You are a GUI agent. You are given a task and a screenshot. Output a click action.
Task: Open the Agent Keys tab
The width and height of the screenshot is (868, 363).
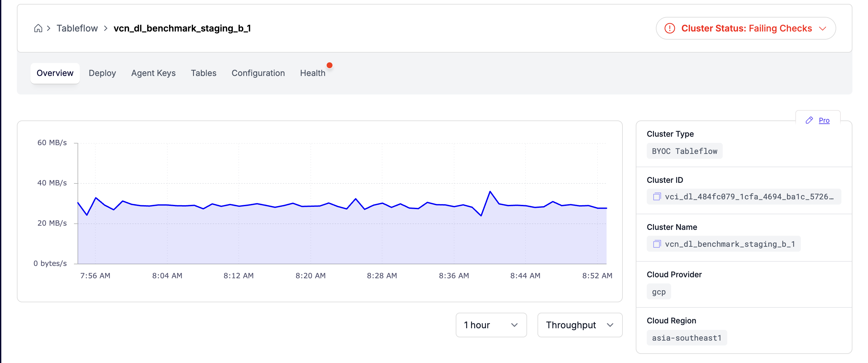pyautogui.click(x=153, y=73)
